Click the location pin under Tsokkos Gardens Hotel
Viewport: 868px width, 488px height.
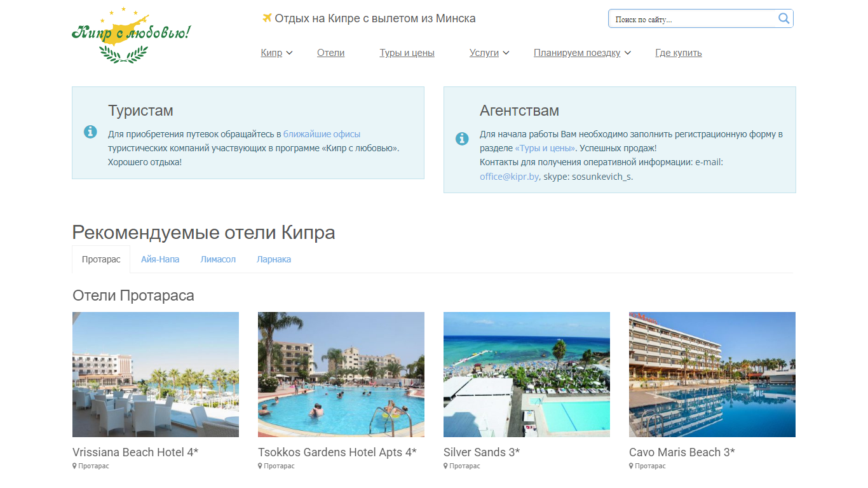(x=260, y=466)
